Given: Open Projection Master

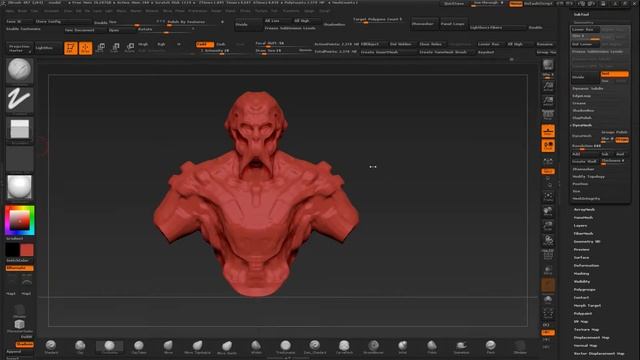Looking at the screenshot, I should 19,48.
